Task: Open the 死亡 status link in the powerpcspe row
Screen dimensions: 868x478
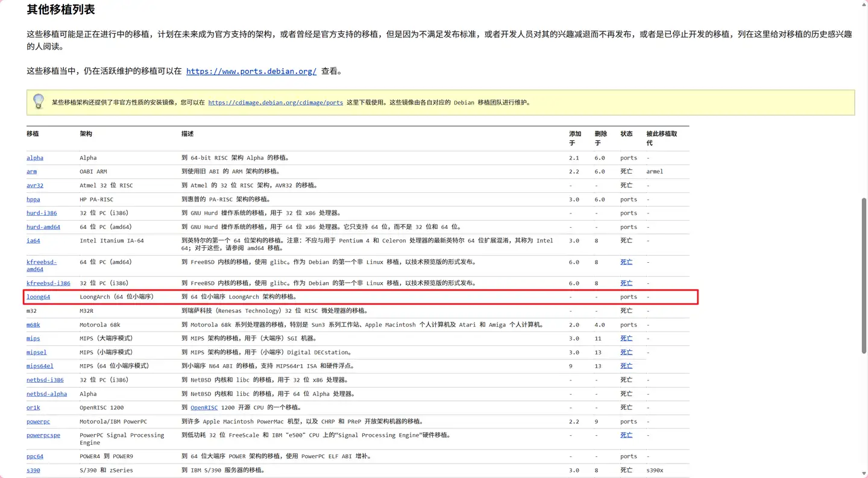Action: click(626, 435)
